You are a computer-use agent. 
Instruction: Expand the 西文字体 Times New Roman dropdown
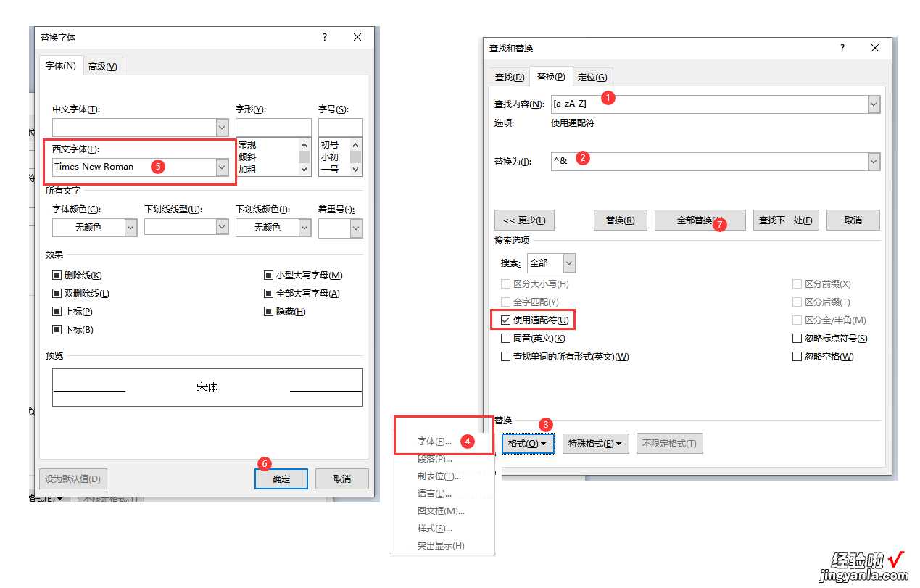[x=222, y=167]
